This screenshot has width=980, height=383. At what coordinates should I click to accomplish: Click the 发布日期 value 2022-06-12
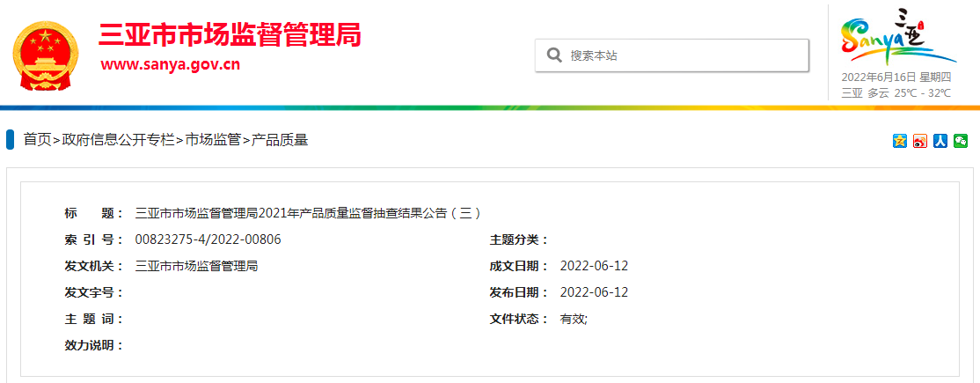click(594, 292)
